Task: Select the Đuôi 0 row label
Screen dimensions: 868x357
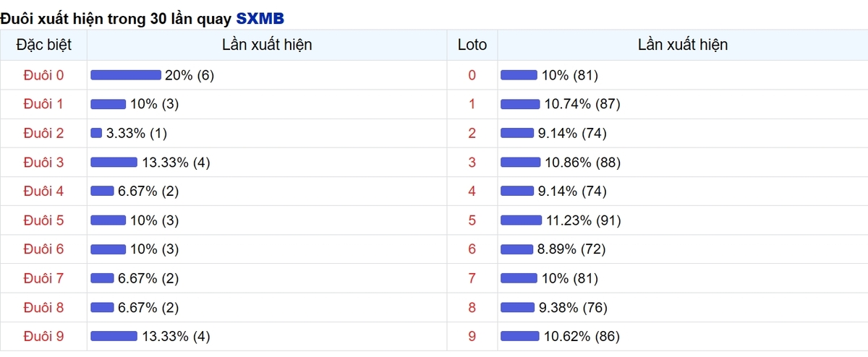Action: click(43, 75)
